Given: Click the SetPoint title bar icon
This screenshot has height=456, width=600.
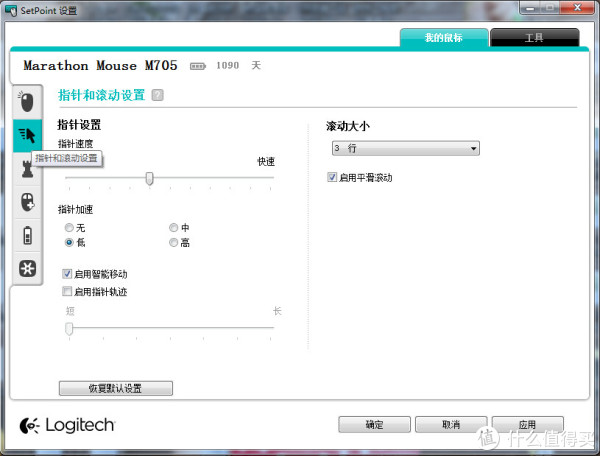Looking at the screenshot, I should point(11,10).
